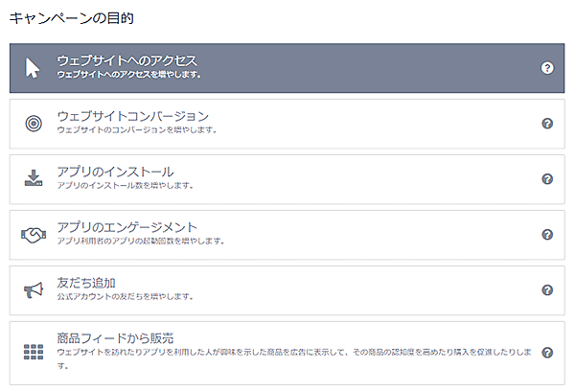The image size is (575, 392).
Task: Show help tooltip for アプリのインストール
Action: [x=547, y=178]
